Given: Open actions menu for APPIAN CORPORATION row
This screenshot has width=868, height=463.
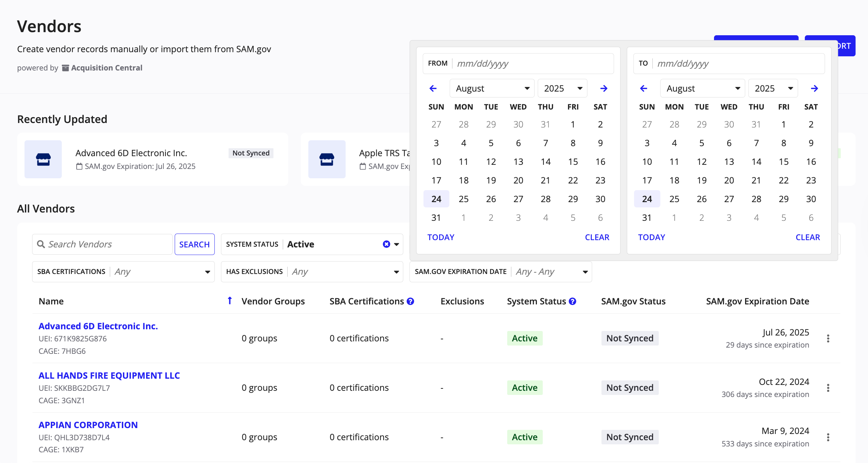Looking at the screenshot, I should click(x=828, y=437).
